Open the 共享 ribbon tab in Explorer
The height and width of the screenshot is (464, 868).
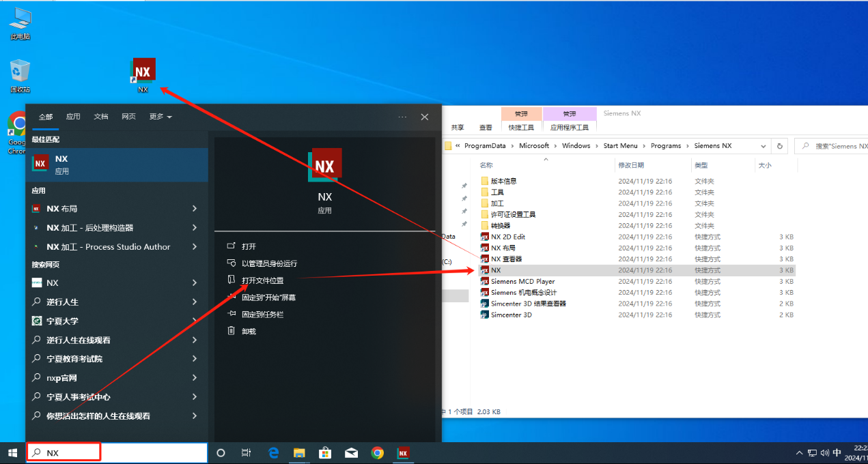pos(458,128)
